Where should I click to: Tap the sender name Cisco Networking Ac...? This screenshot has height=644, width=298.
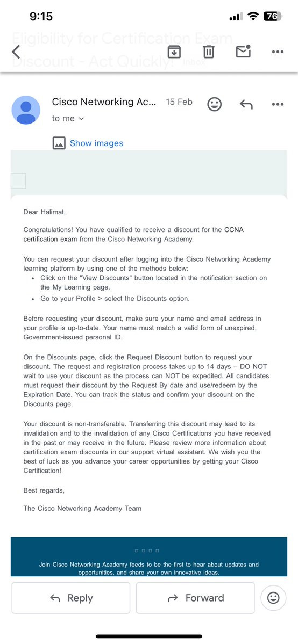pos(104,102)
